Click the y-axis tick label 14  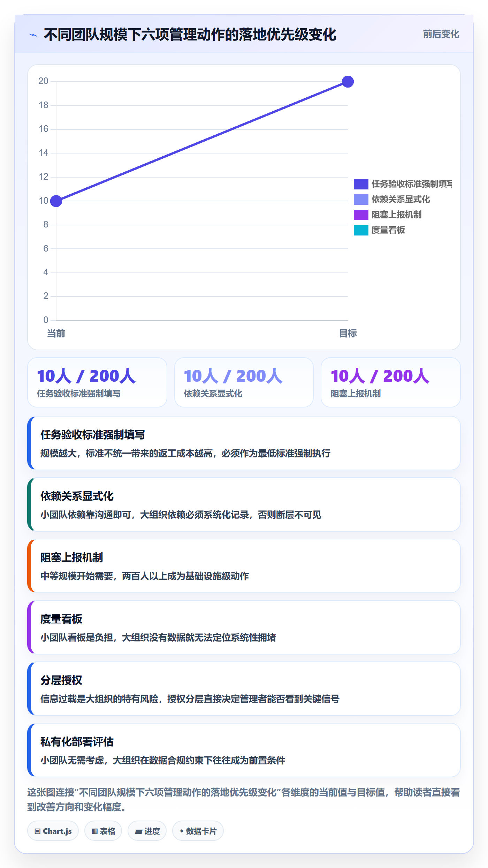coord(44,153)
